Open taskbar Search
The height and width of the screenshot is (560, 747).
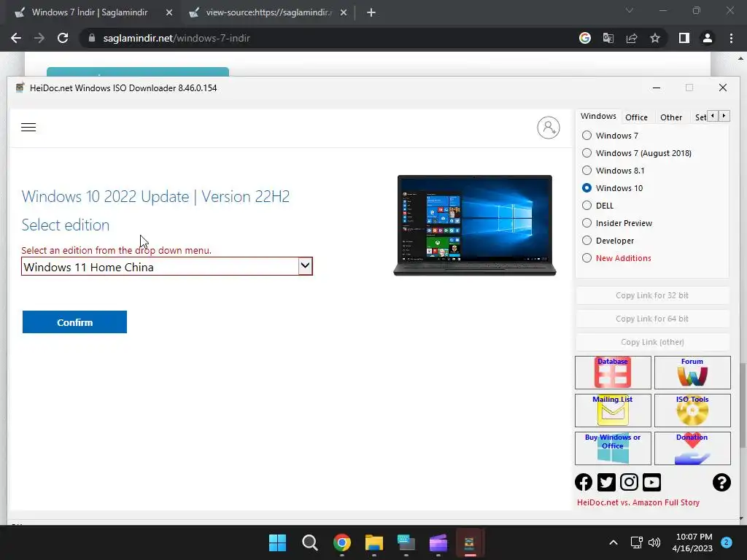[309, 542]
